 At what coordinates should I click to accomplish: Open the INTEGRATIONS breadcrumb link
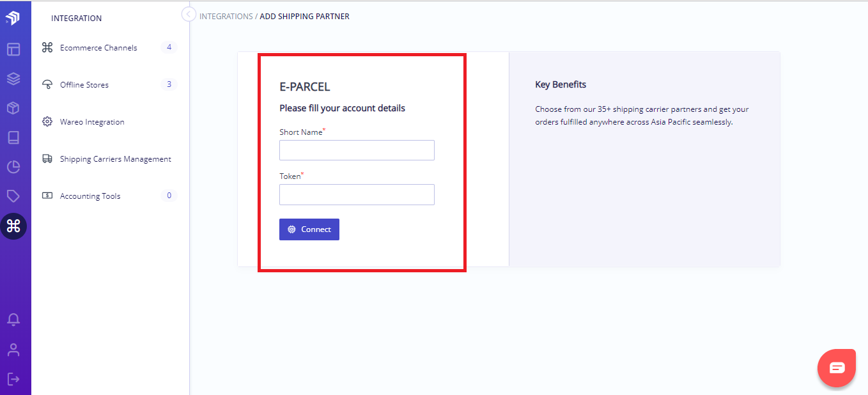(x=225, y=16)
